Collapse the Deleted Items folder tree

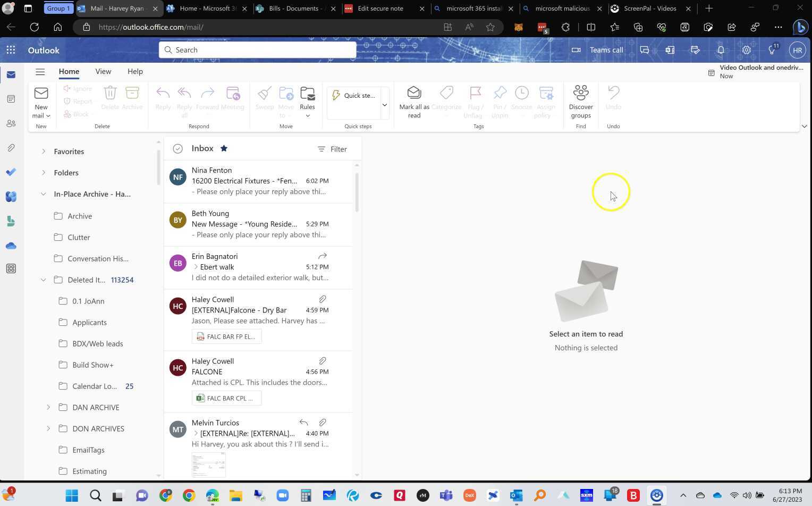(43, 280)
